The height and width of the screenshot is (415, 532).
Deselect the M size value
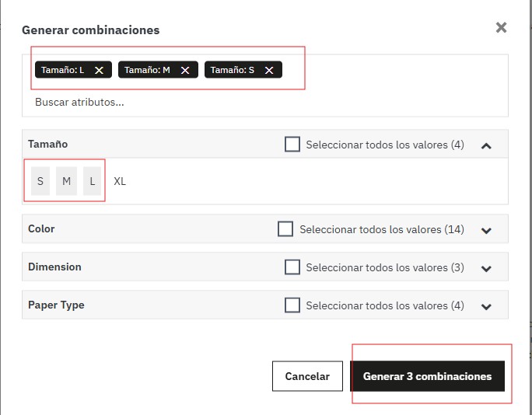pyautogui.click(x=67, y=181)
